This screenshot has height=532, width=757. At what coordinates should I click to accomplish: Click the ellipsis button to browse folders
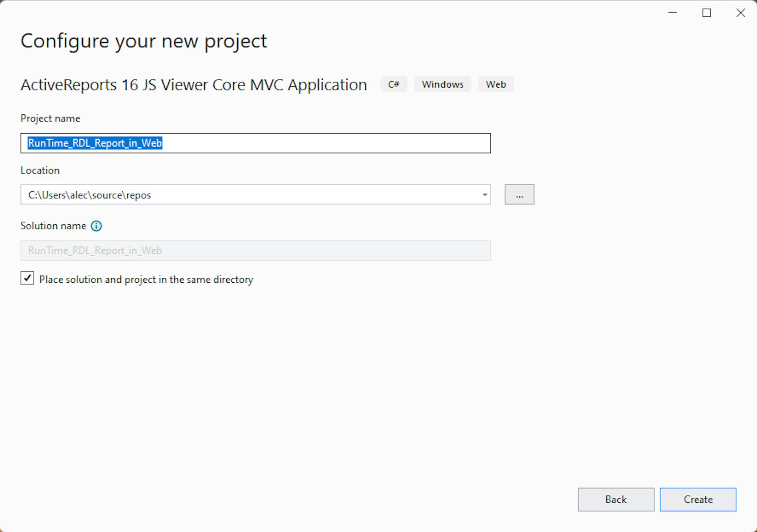[x=519, y=194]
